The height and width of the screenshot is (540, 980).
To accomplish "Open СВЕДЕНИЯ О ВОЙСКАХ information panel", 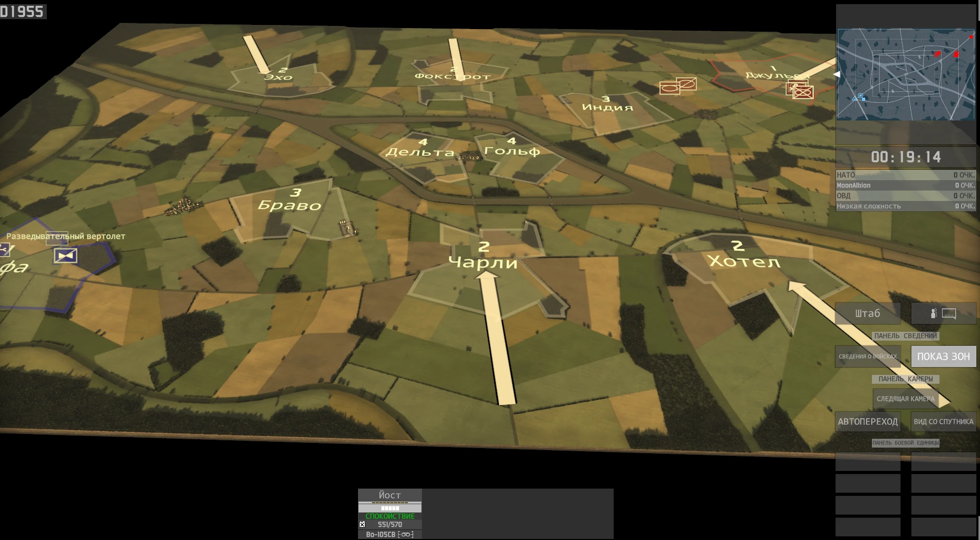I will click(868, 357).
